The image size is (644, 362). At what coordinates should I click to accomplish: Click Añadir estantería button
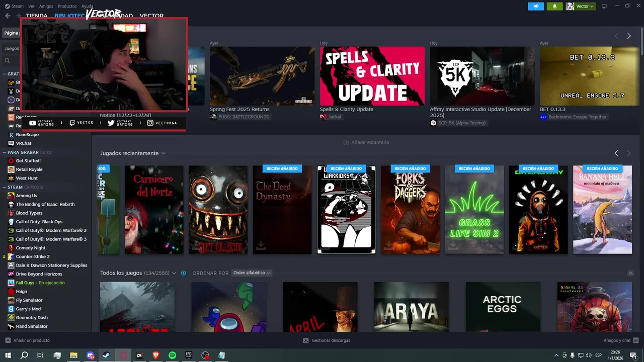coord(366,142)
